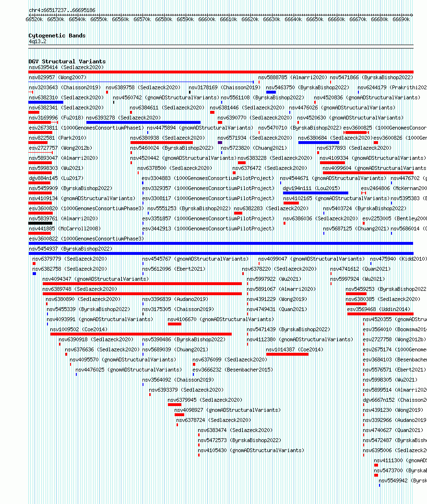Click the blue bar under dgv194n111 (Lou2015)

[316, 193]
